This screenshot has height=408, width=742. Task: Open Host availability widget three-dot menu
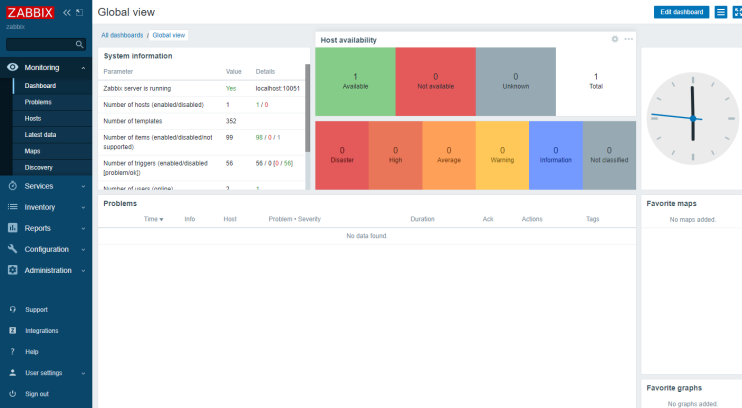629,39
